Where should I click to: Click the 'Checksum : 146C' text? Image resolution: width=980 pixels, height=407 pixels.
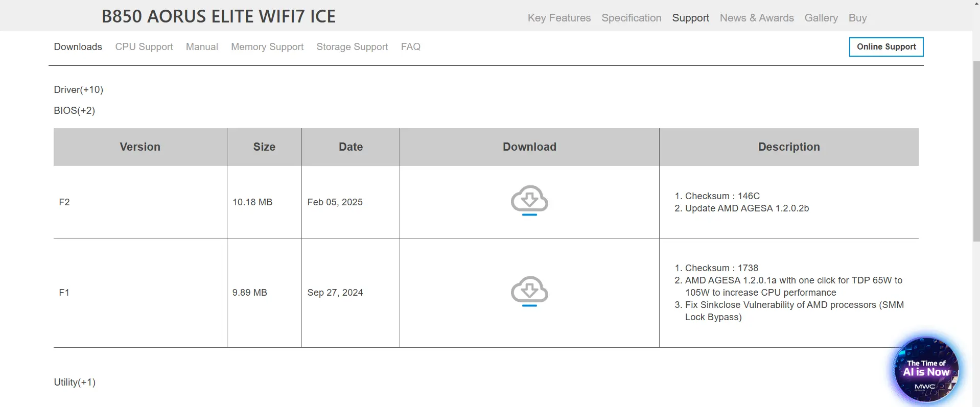click(x=722, y=196)
